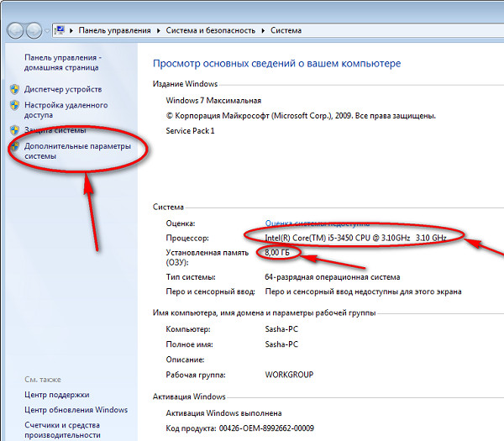Viewport: 504px width, 441px height.
Task: Click heading Просмотр основных сведений о вашем компьютере
Action: click(x=276, y=64)
